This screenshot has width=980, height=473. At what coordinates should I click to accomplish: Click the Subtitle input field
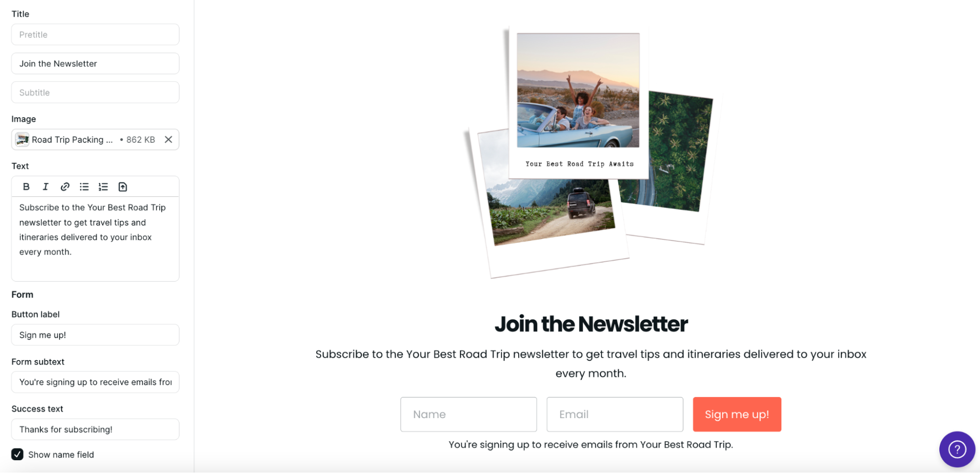(95, 93)
